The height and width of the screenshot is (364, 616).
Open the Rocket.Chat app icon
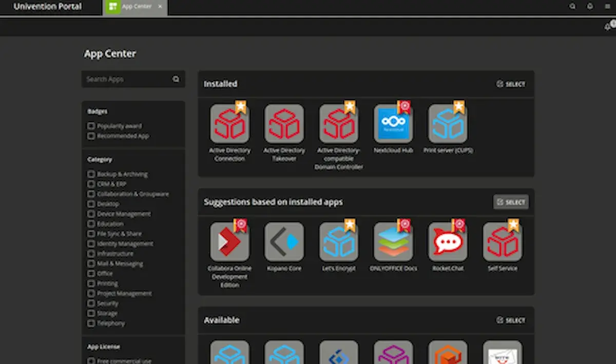point(448,241)
